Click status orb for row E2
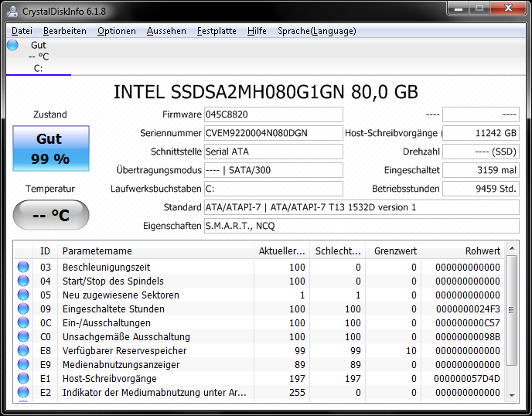Screen dimensions: 532x416 pyautogui.click(x=23, y=392)
